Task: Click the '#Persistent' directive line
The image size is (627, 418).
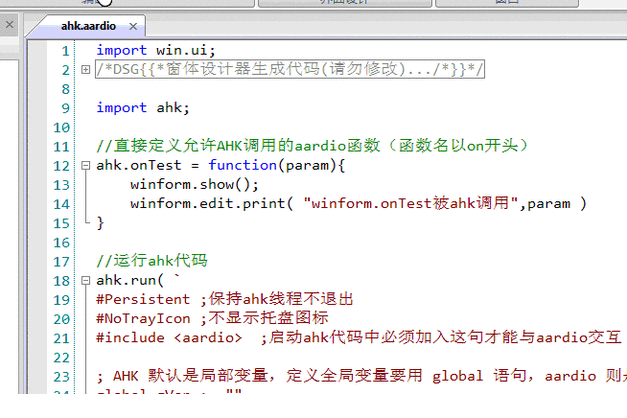Action: coord(225,299)
